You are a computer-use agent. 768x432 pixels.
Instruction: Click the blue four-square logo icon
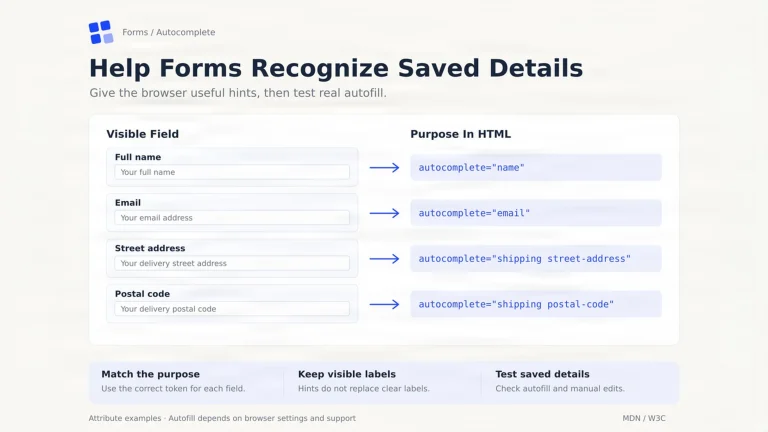101,32
